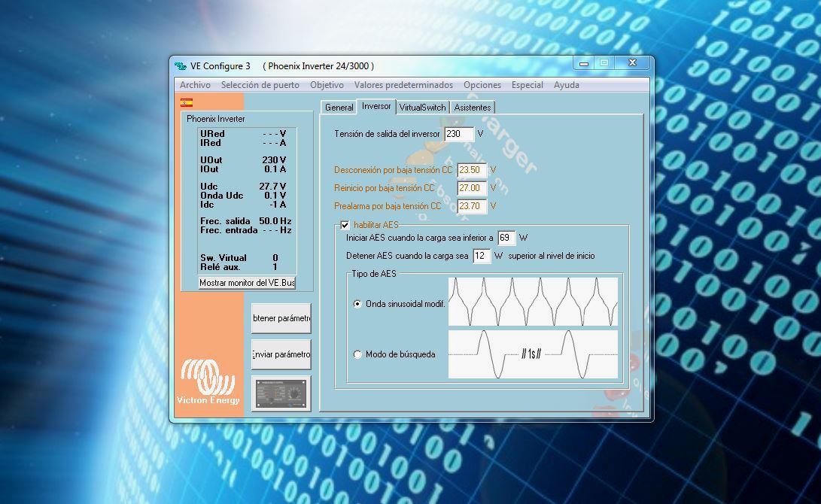
Task: Switch to the Inversor tab
Action: [376, 106]
